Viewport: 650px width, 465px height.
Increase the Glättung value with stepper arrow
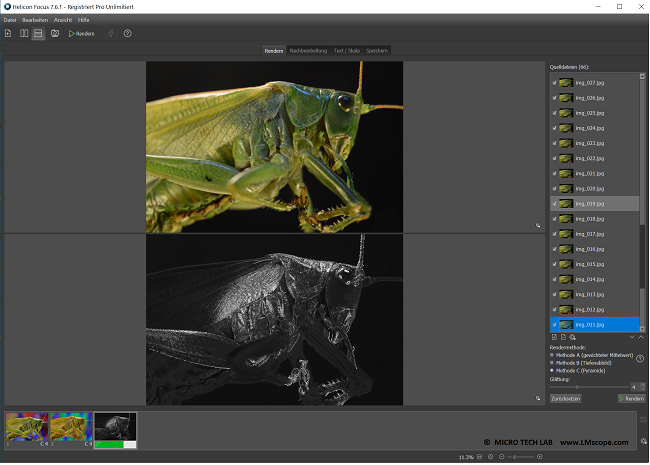pyautogui.click(x=641, y=384)
